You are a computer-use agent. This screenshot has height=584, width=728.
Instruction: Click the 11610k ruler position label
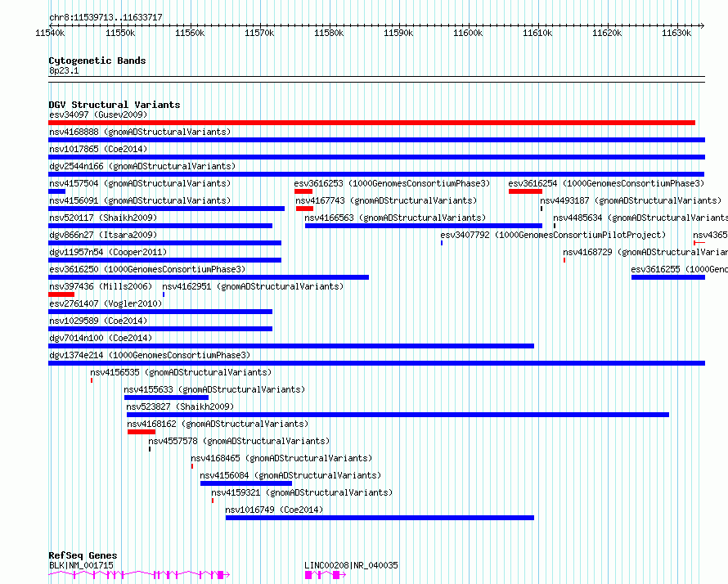pos(537,33)
